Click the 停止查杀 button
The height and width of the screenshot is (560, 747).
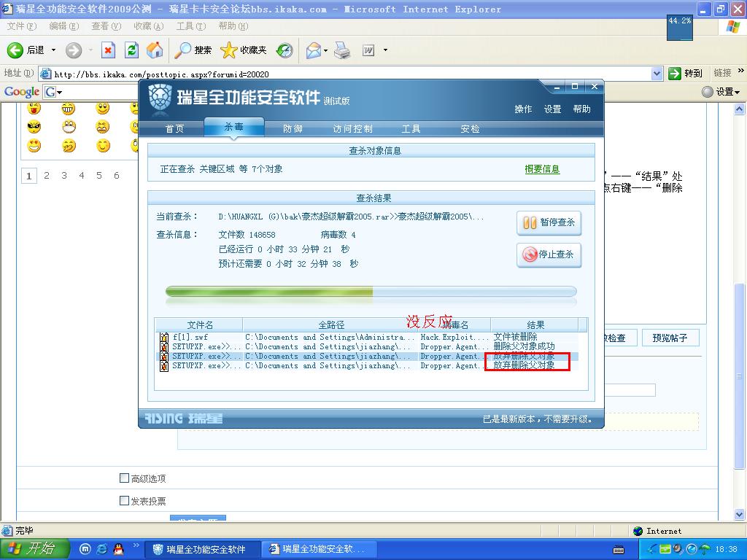[x=549, y=254]
